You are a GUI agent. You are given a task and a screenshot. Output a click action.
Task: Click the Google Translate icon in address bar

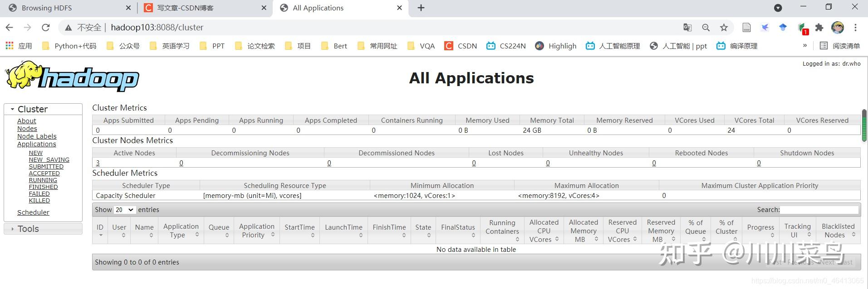tap(687, 28)
